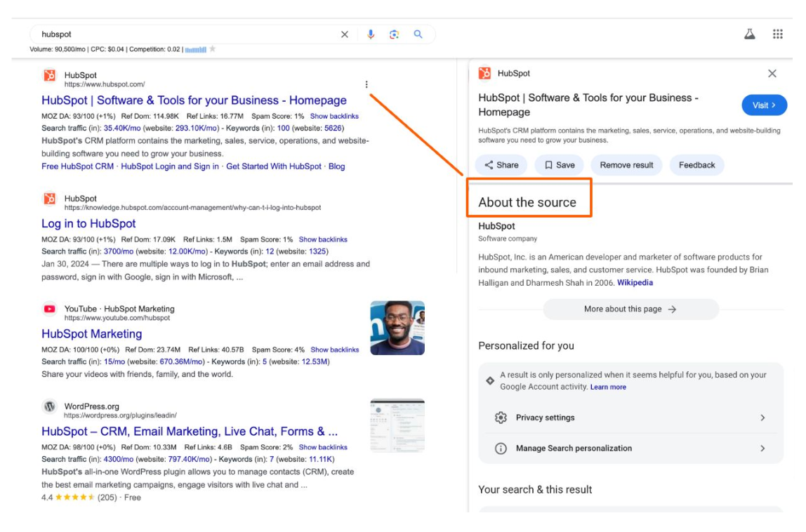
Task: Click the info icon next to Manage Search personalization
Action: (x=501, y=448)
